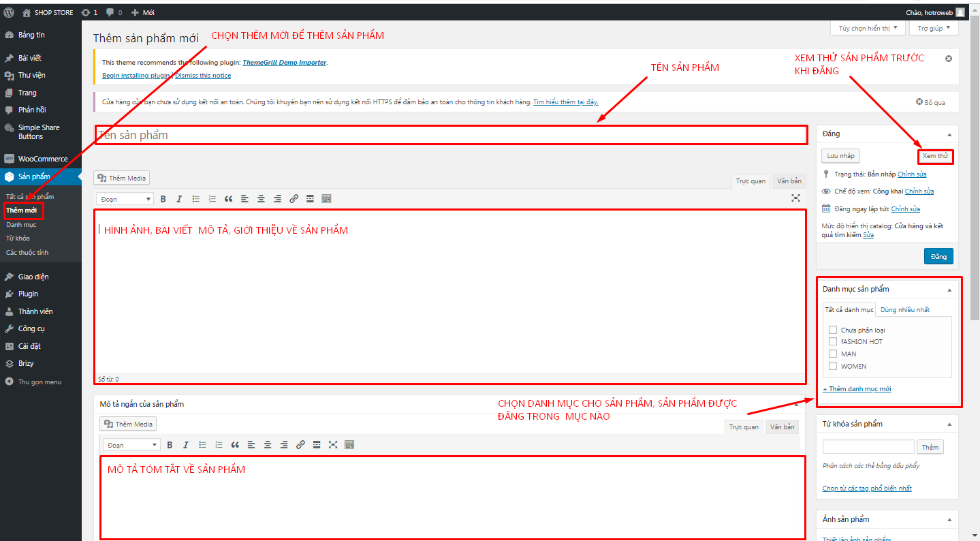
Task: Insert blockquote in short description editor
Action: point(235,444)
